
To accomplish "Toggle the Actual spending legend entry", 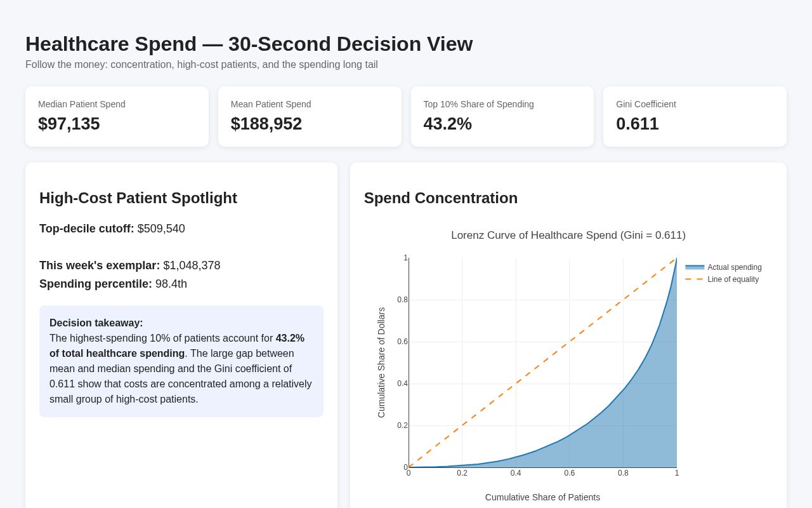I will click(723, 267).
